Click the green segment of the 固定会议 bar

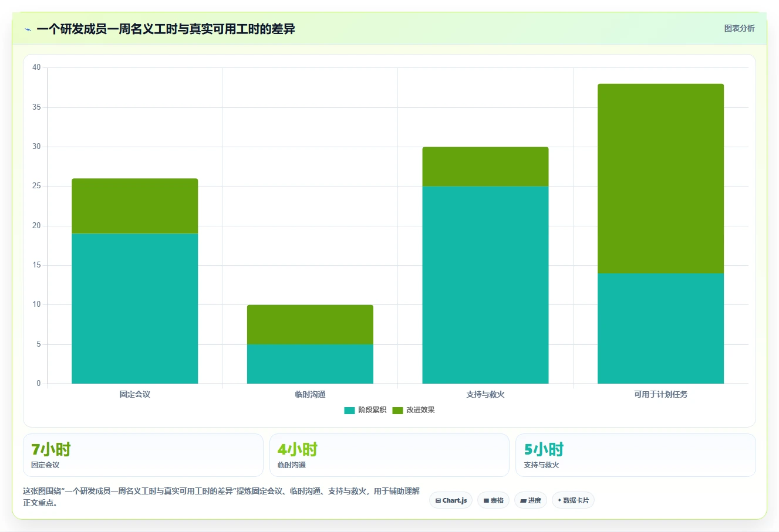coord(135,206)
